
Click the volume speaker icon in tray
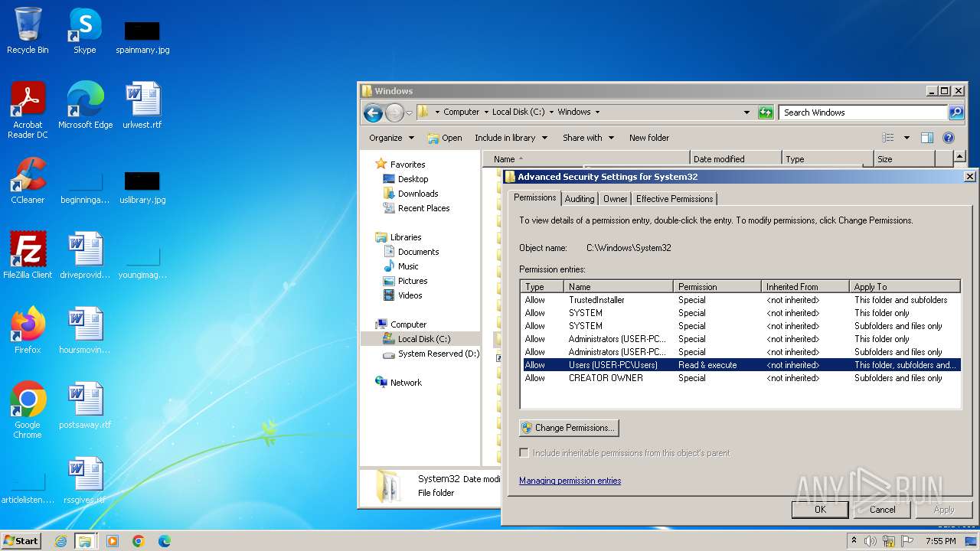(x=871, y=541)
